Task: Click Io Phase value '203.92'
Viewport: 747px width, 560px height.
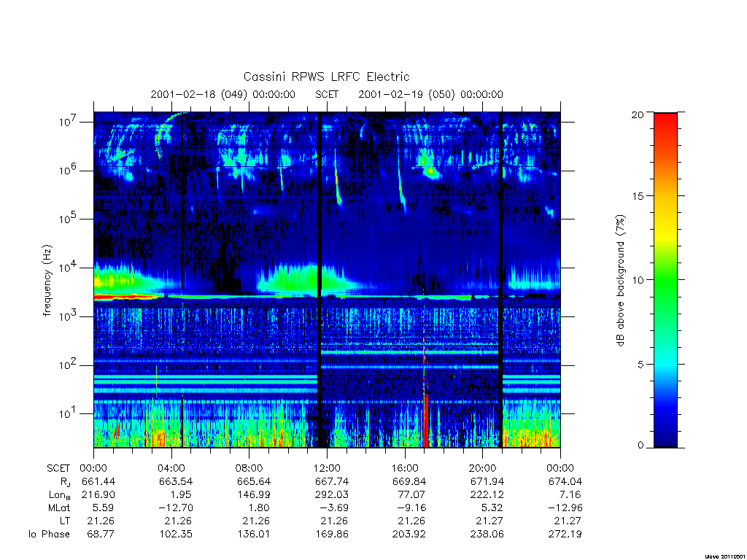Action: 409,534
